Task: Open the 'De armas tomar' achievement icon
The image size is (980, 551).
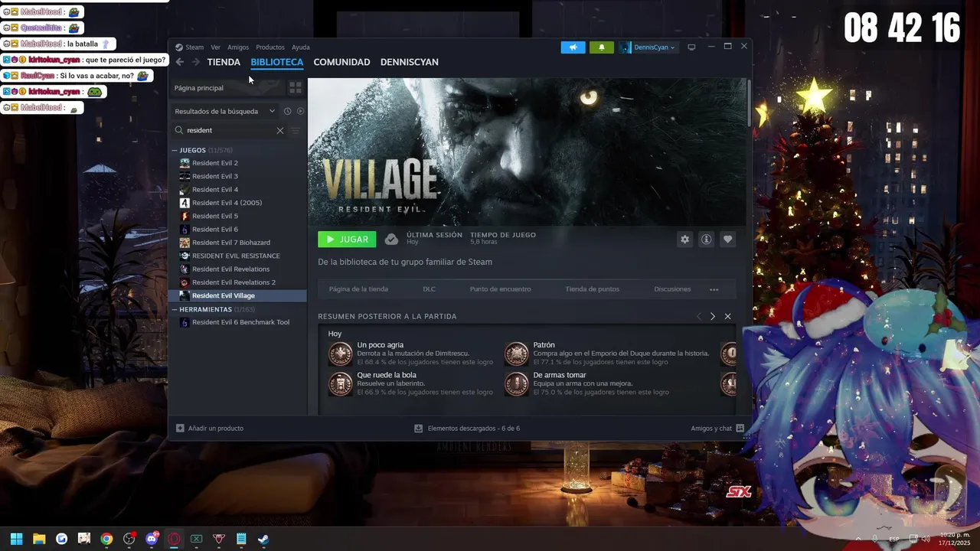Action: coord(517,383)
